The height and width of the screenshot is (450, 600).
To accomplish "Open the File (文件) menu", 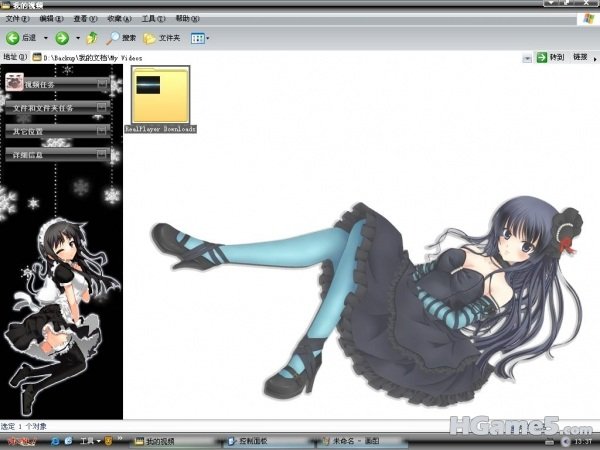I will point(17,18).
